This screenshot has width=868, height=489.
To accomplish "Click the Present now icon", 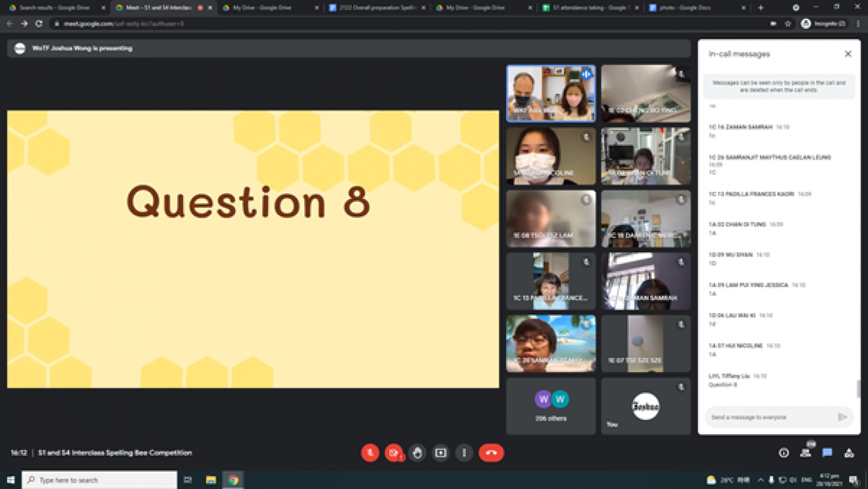I will (x=441, y=453).
